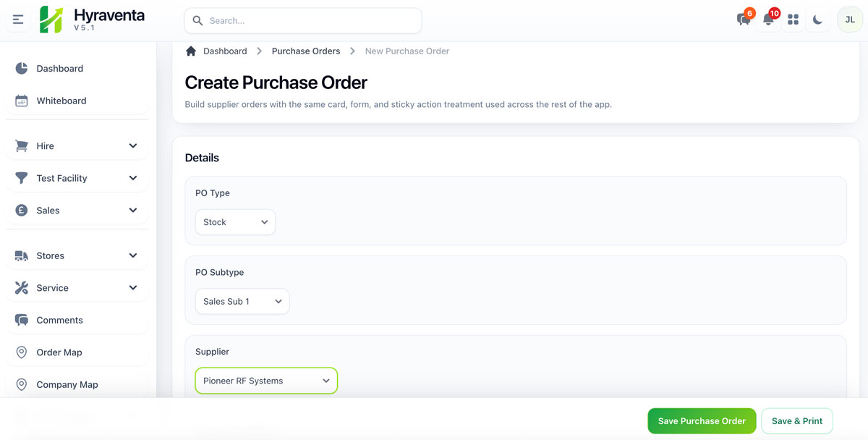Select the Stores menu label
Viewport: 868px width, 440px height.
tap(51, 256)
